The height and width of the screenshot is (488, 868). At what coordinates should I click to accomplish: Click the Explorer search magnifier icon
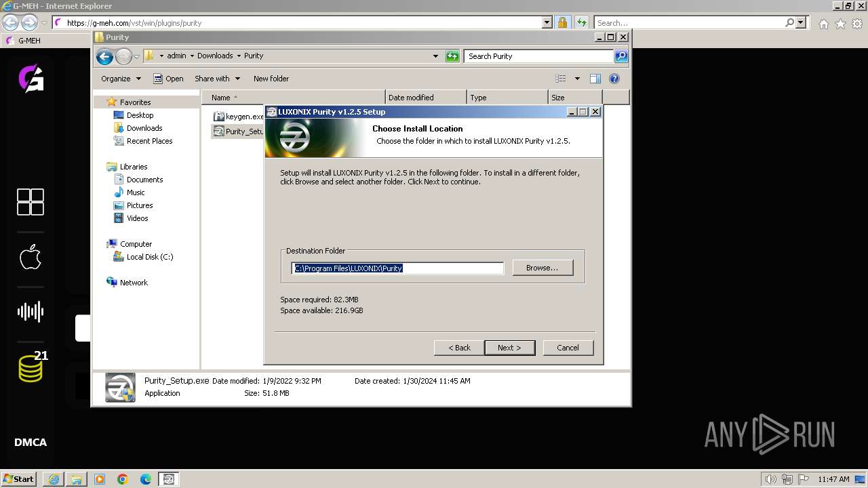coord(621,56)
